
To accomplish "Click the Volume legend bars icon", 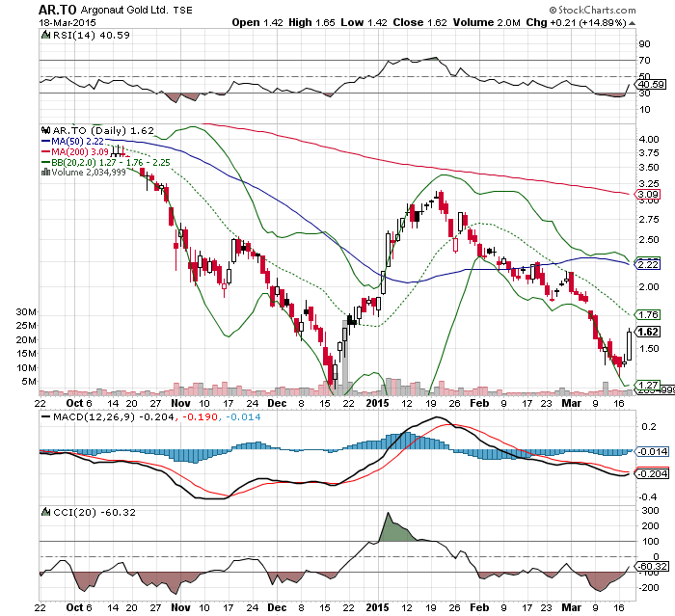I will tap(45, 173).
